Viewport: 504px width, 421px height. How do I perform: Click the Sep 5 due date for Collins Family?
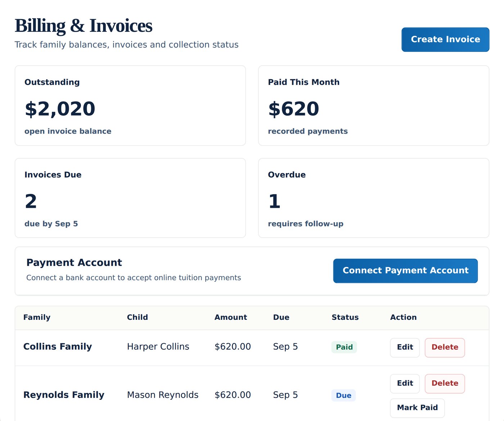coord(285,346)
